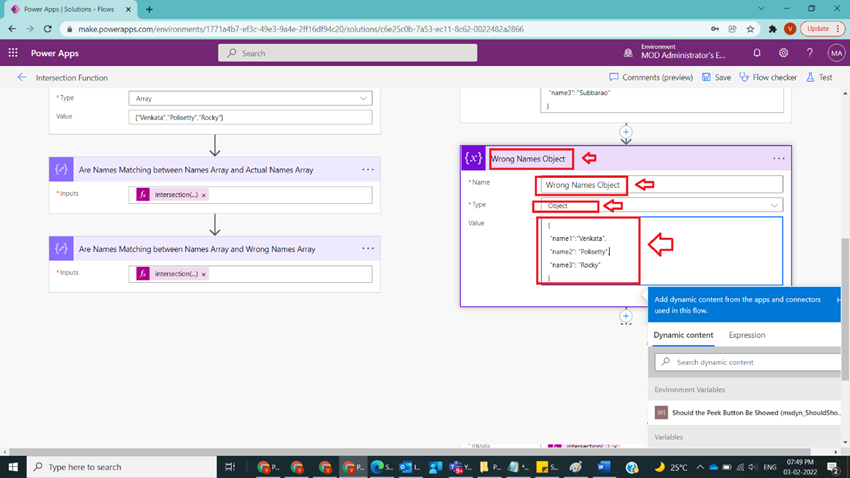Open the environment picker
Viewport: 850px width, 478px height.
click(x=675, y=53)
